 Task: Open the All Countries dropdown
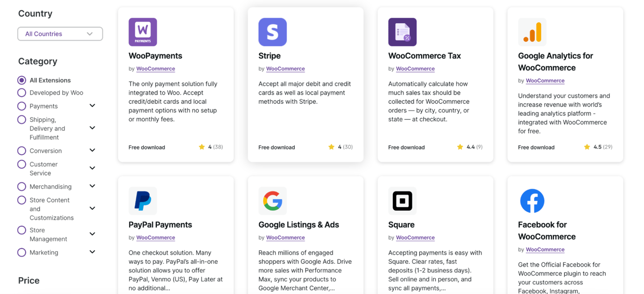pyautogui.click(x=60, y=34)
